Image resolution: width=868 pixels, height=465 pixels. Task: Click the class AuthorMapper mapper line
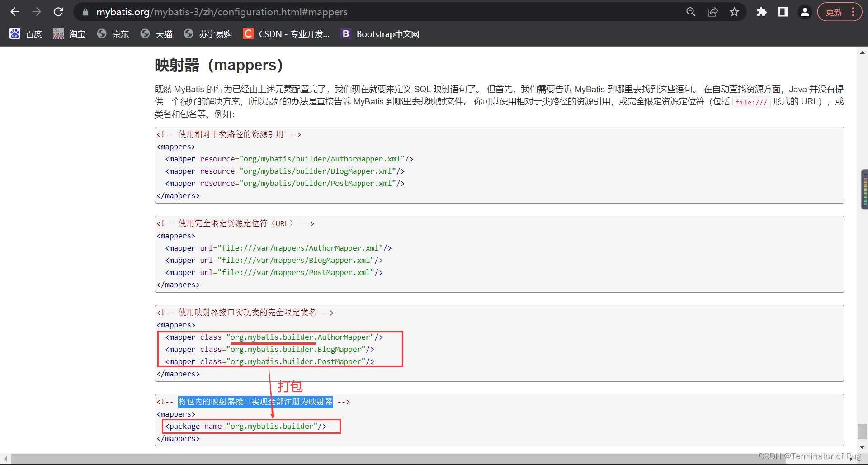pos(274,337)
